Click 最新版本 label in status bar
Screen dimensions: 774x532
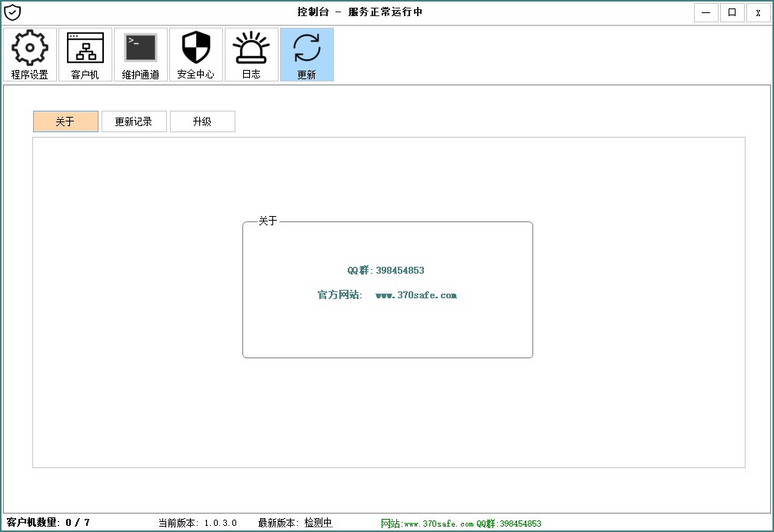coord(279,523)
